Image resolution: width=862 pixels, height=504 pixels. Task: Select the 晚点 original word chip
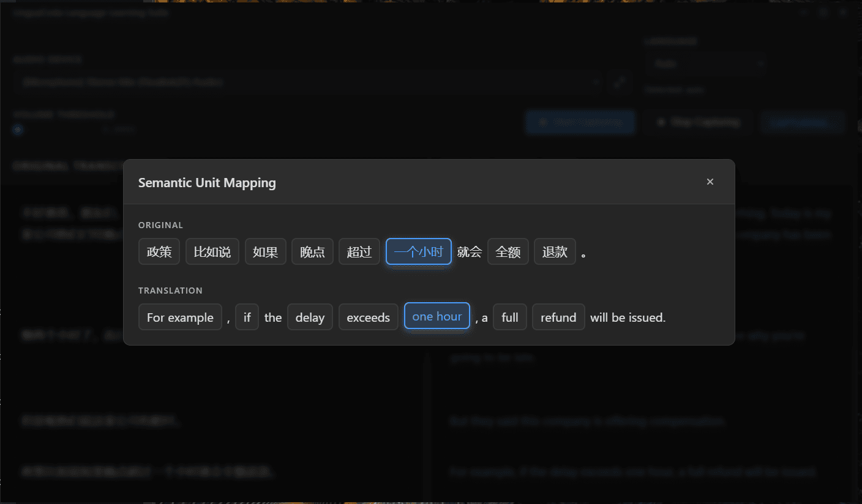[312, 251]
